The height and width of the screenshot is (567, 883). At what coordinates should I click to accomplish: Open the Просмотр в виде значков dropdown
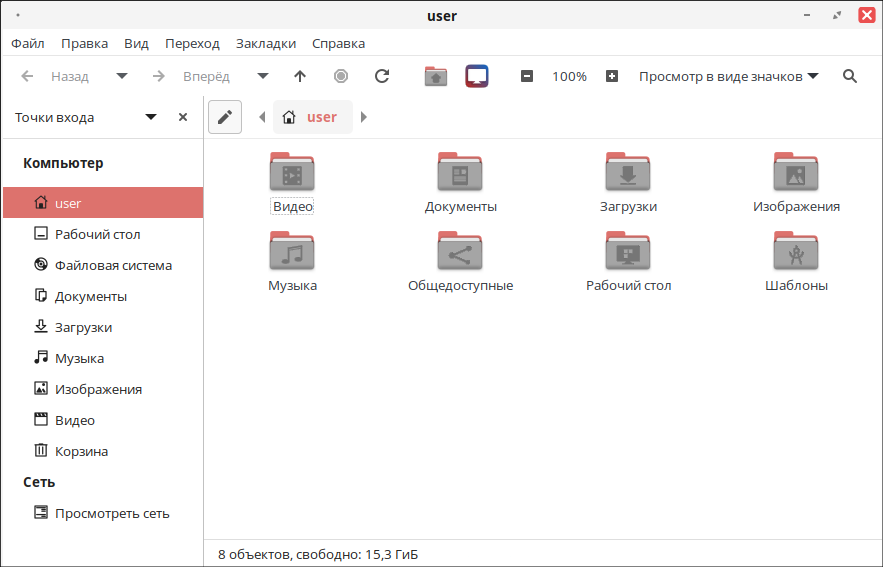point(728,77)
